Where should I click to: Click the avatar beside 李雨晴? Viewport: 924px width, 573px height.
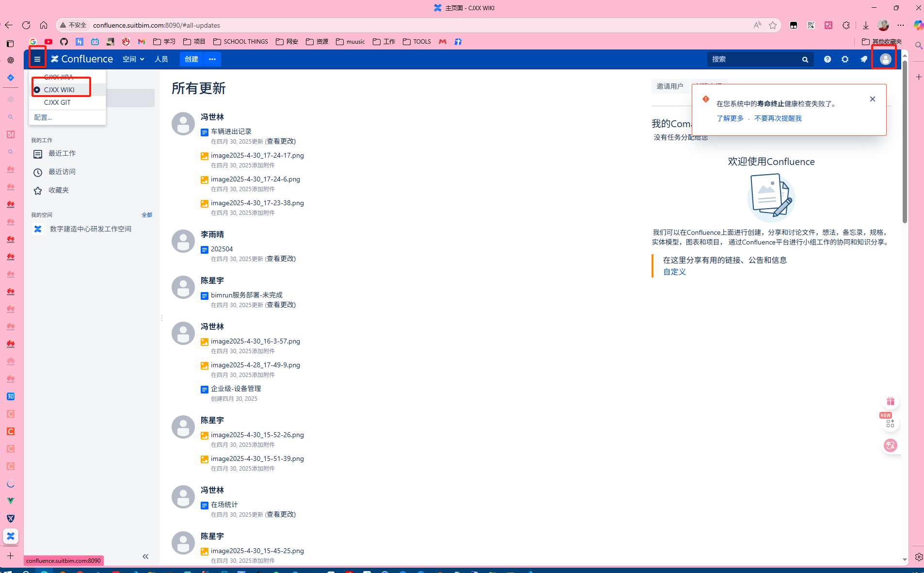[x=183, y=241]
